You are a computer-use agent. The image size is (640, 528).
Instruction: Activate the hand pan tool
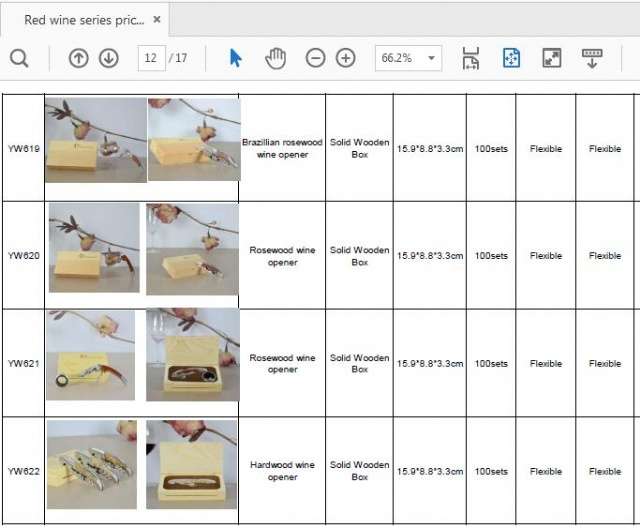point(276,58)
